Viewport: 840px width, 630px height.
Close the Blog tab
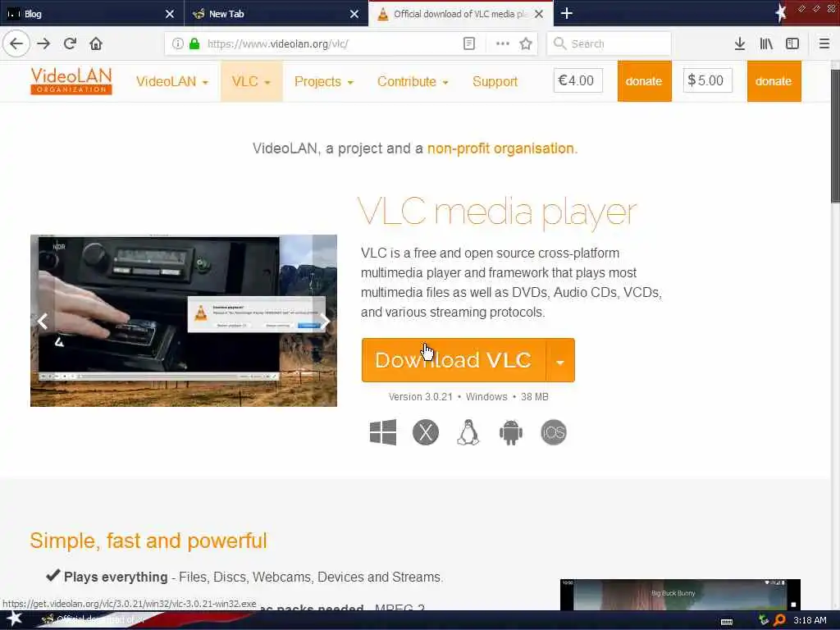pos(169,14)
